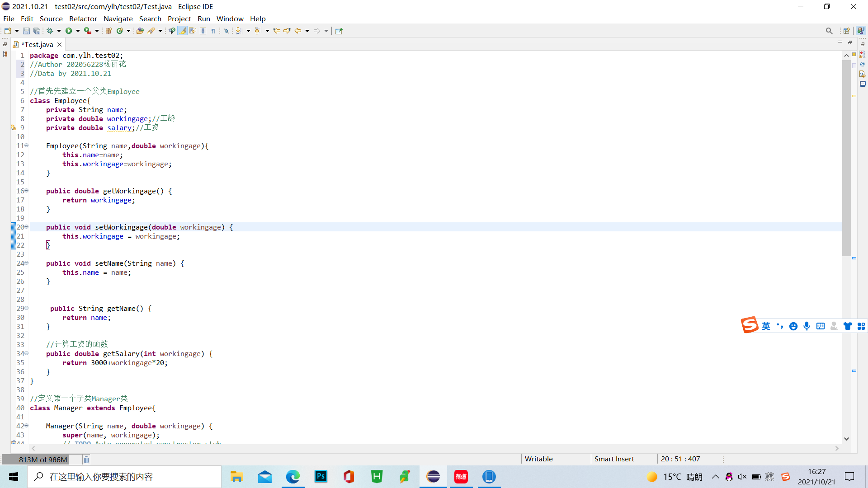The width and height of the screenshot is (868, 488).
Task: Toggle Block Selection Mode button
Action: [x=203, y=31]
